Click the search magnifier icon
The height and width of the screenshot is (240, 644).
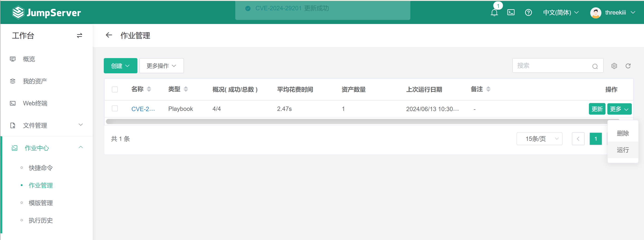click(x=595, y=66)
